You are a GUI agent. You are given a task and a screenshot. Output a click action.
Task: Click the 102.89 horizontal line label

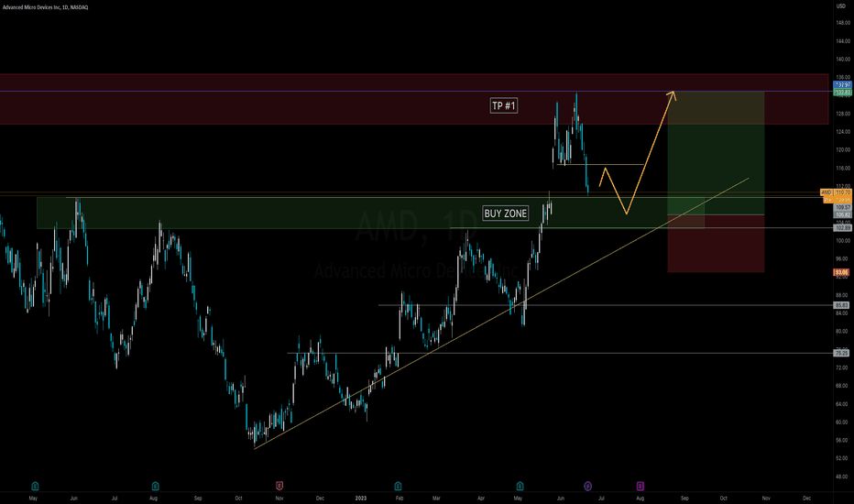(x=843, y=228)
